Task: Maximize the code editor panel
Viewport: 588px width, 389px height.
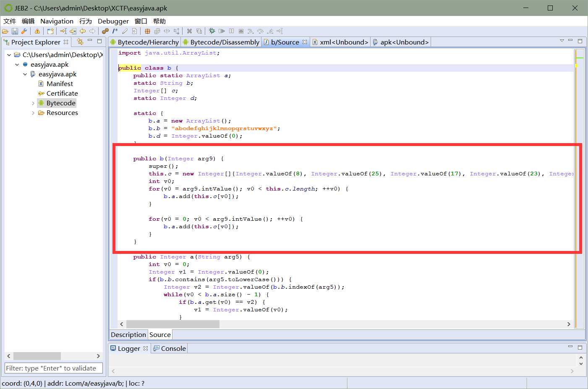Action: 580,41
